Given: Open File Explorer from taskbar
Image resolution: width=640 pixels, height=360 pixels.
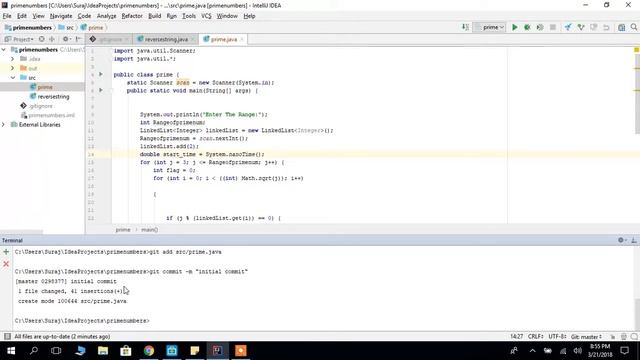Looking at the screenshot, I should coord(103,351).
